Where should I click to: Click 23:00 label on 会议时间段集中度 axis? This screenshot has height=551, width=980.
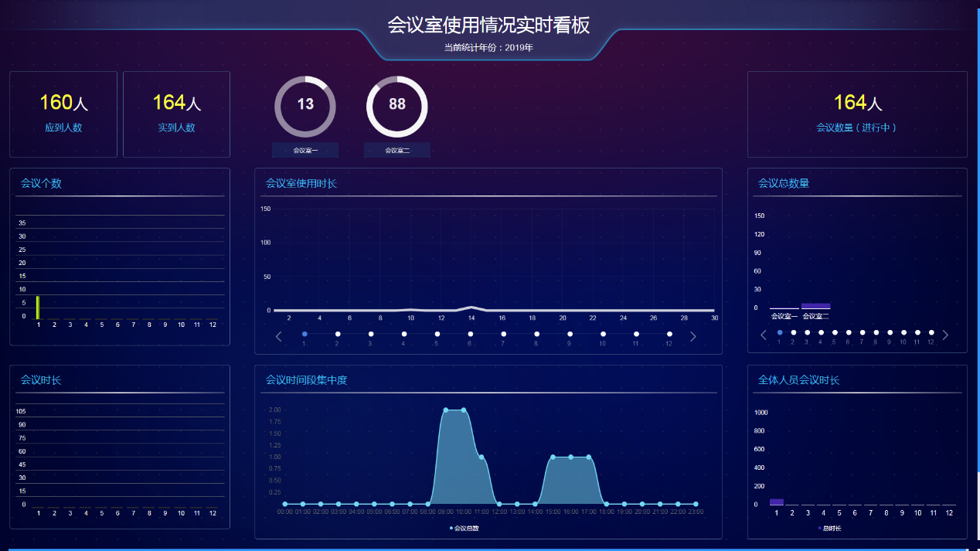(696, 512)
